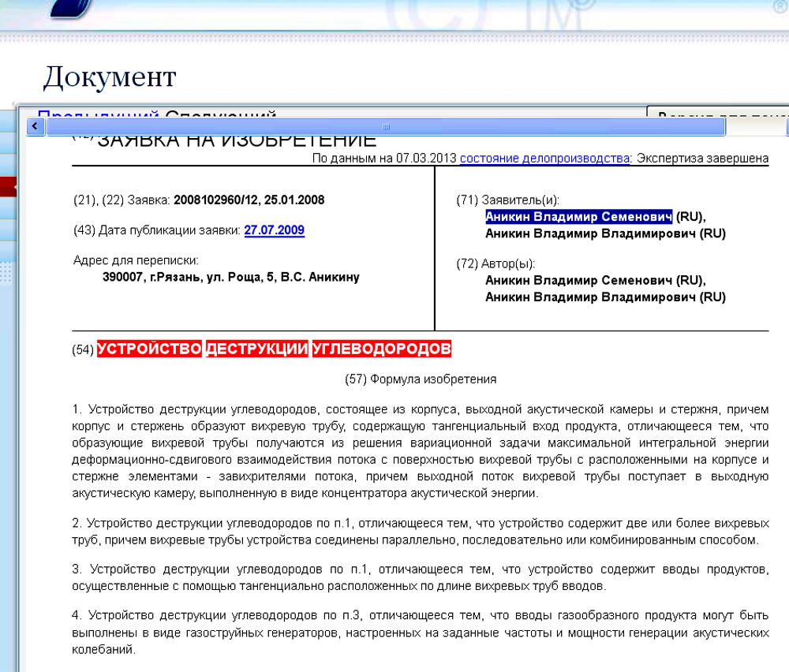Open the publication date link 27.07.2009
The height and width of the screenshot is (672, 789).
tap(275, 230)
